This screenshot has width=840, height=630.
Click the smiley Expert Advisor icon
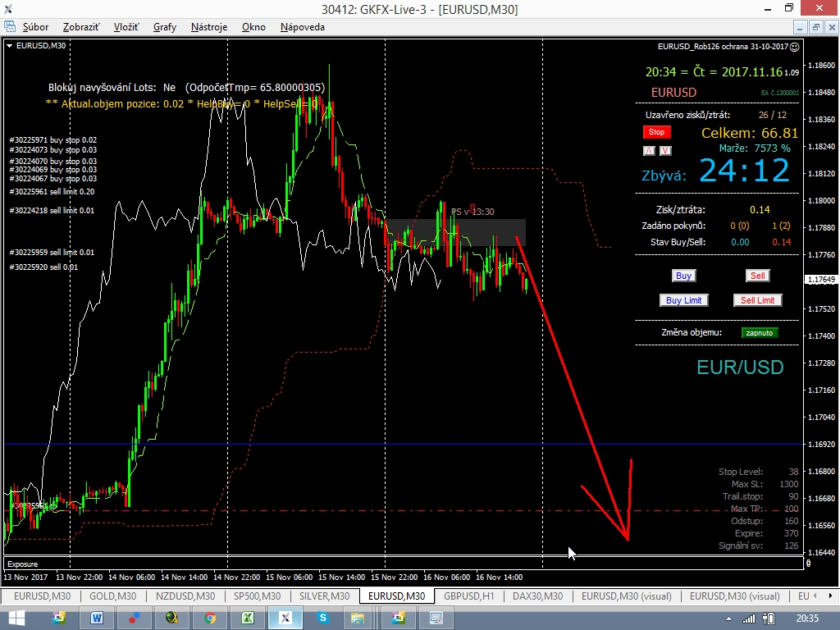pos(794,47)
